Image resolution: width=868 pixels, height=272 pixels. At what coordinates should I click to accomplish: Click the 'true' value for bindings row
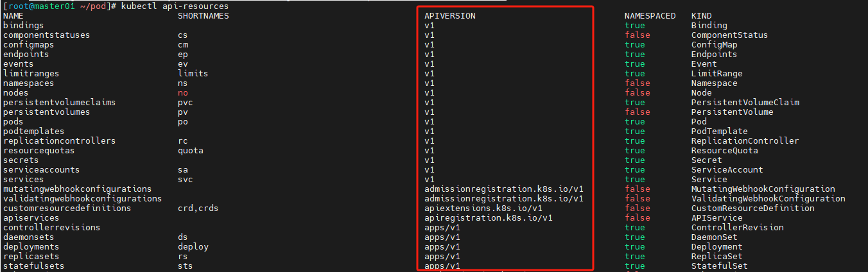[635, 25]
